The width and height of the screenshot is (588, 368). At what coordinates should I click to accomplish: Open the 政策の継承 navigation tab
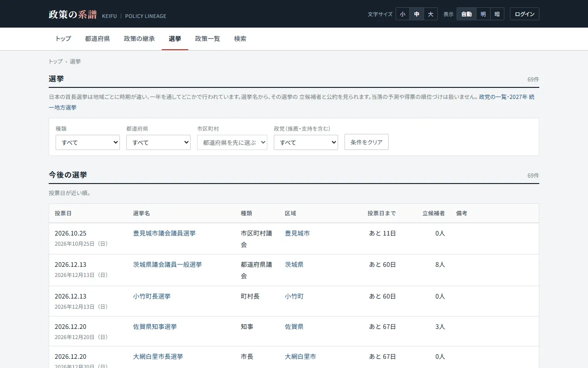point(139,39)
